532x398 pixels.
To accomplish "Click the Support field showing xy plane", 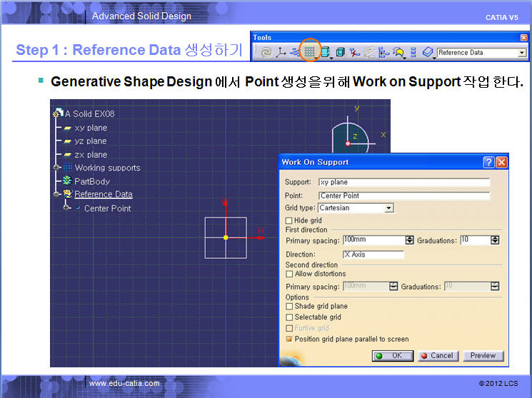I will click(x=403, y=183).
